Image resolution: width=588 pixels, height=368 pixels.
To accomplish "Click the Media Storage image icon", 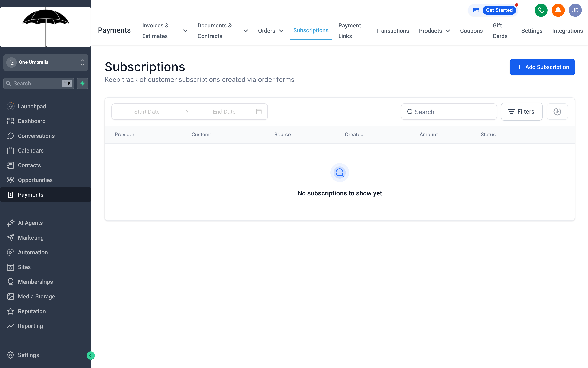I will tap(10, 296).
